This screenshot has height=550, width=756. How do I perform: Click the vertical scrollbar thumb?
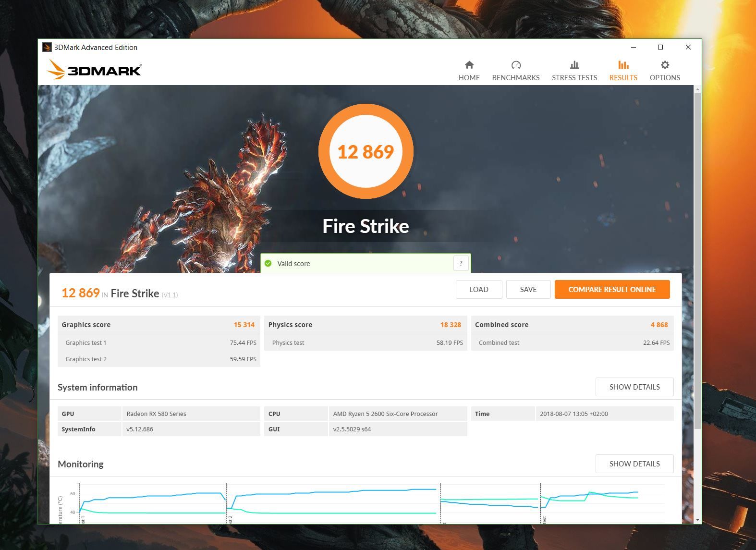[x=697, y=261]
